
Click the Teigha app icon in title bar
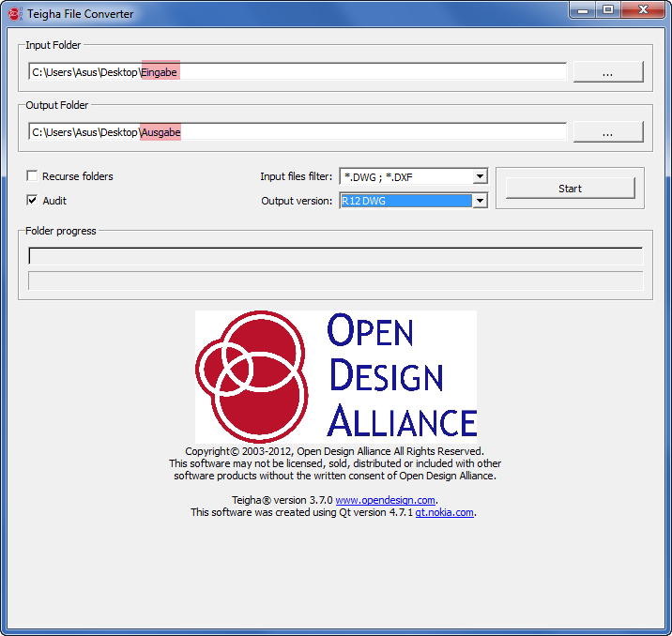tap(15, 14)
